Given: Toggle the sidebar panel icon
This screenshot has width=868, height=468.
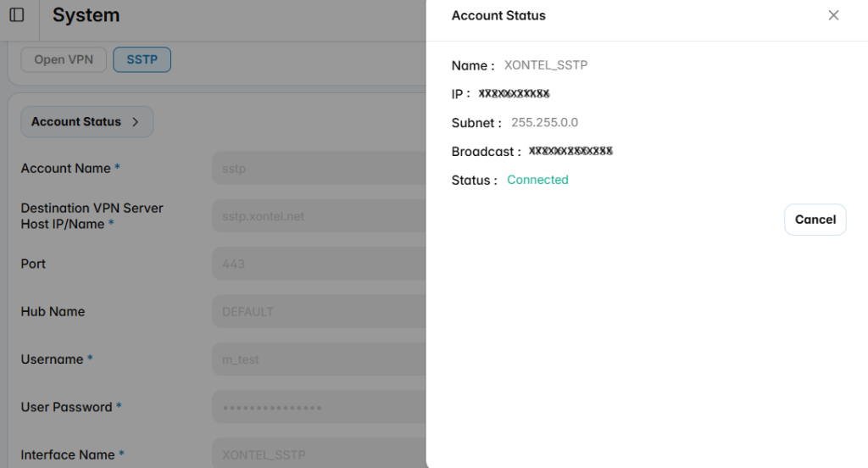Looking at the screenshot, I should [17, 15].
